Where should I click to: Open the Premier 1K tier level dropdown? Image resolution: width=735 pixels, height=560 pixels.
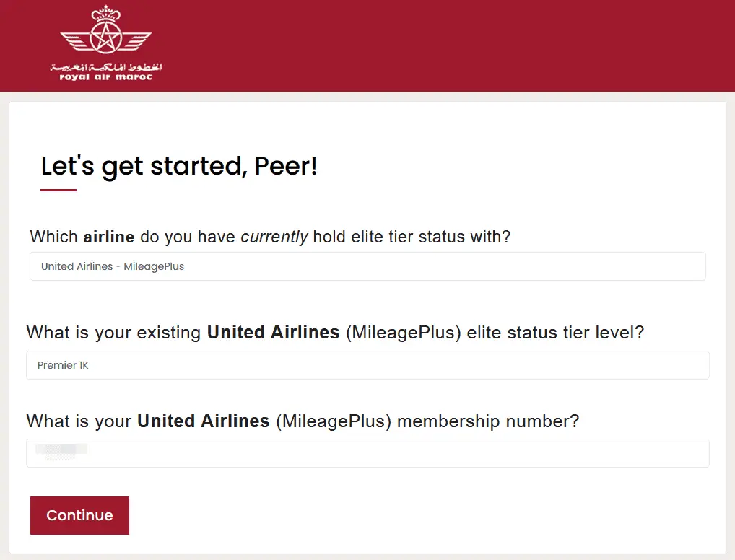tap(367, 365)
